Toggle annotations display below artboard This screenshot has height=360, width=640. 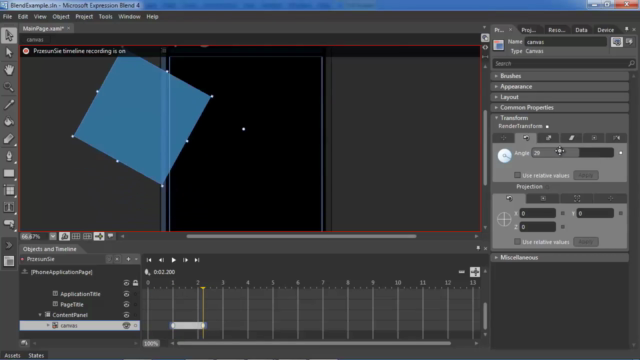111,236
